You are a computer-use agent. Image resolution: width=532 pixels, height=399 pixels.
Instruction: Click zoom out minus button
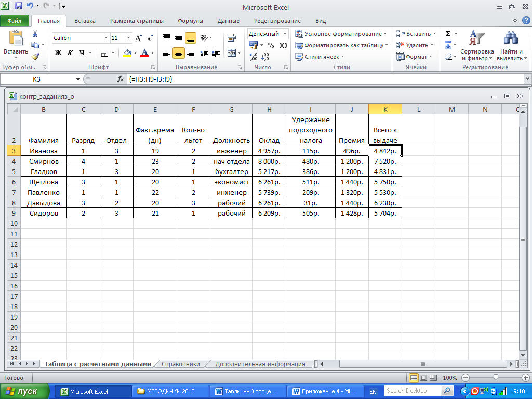pos(465,378)
